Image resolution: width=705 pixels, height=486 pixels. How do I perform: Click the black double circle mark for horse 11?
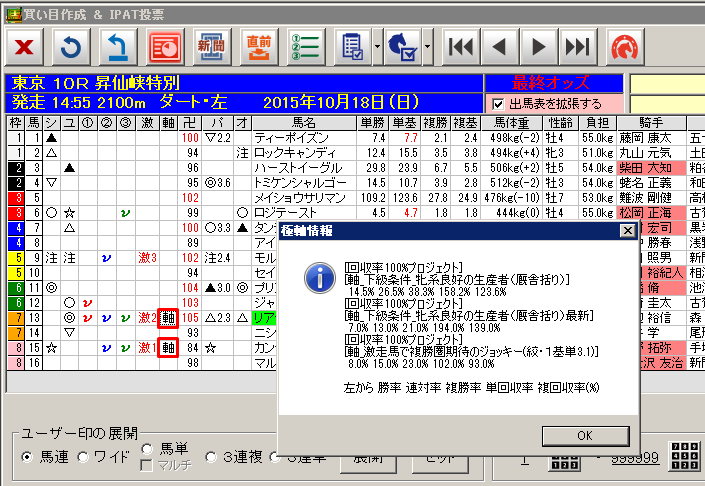tap(52, 288)
